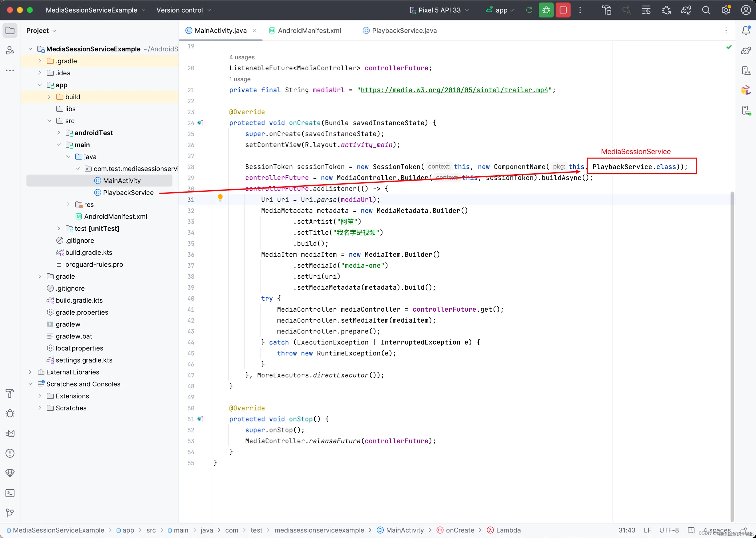Open the Git version control tool icon
The width and height of the screenshot is (756, 538).
pyautogui.click(x=10, y=513)
